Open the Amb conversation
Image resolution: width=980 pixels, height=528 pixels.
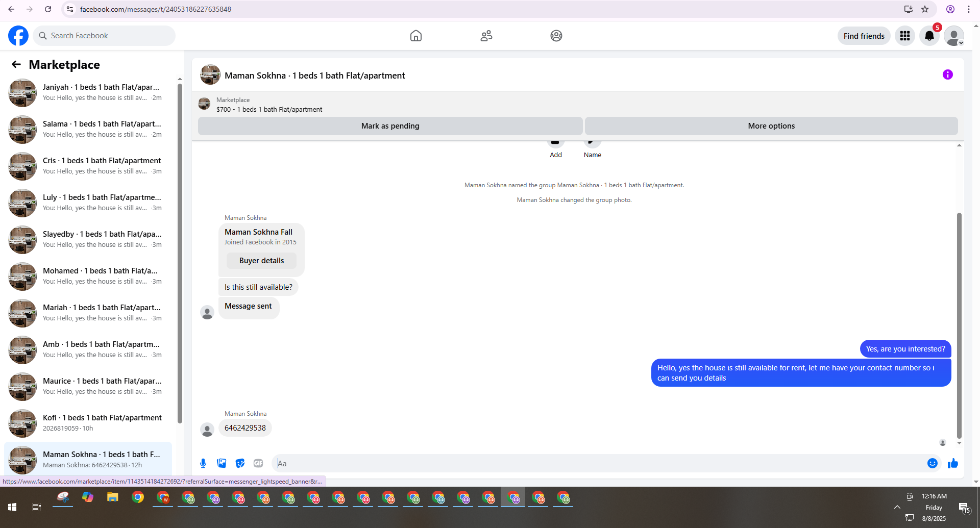88,349
